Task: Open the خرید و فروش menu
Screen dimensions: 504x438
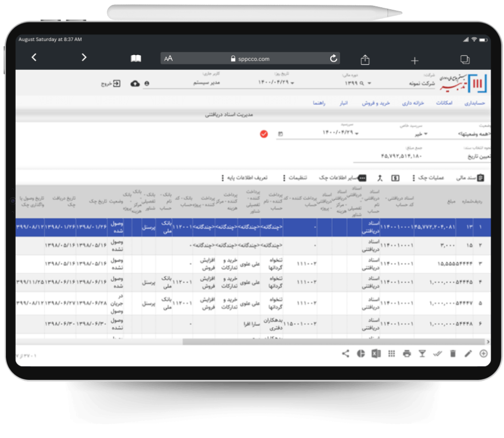Action: click(x=376, y=103)
